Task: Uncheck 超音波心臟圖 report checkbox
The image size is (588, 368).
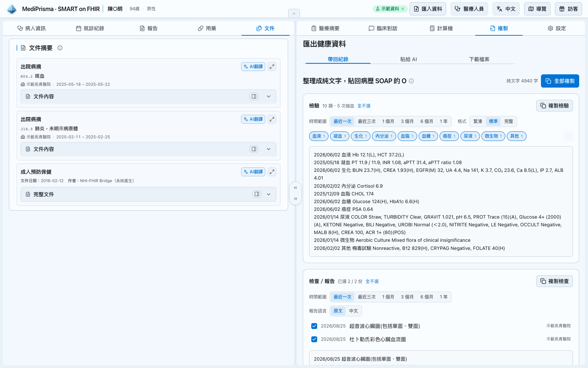Action: [314, 326]
